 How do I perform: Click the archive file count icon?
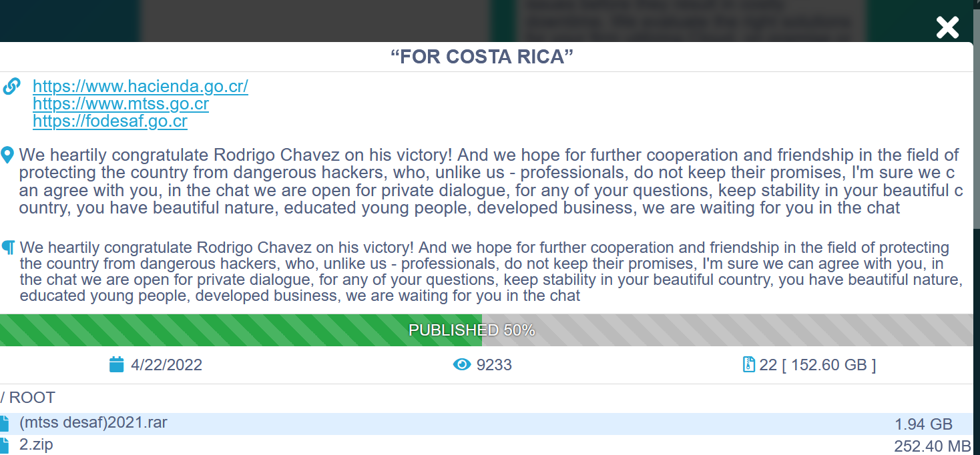[748, 364]
